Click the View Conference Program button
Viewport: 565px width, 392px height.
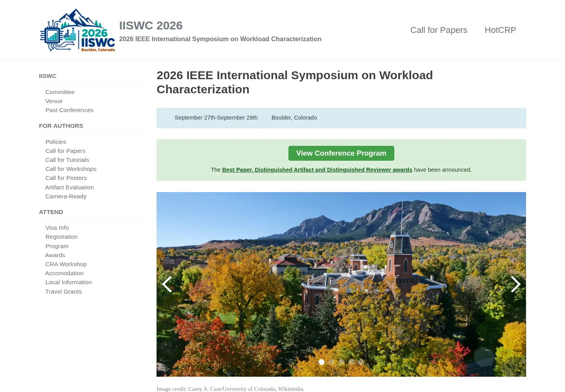[x=341, y=153]
